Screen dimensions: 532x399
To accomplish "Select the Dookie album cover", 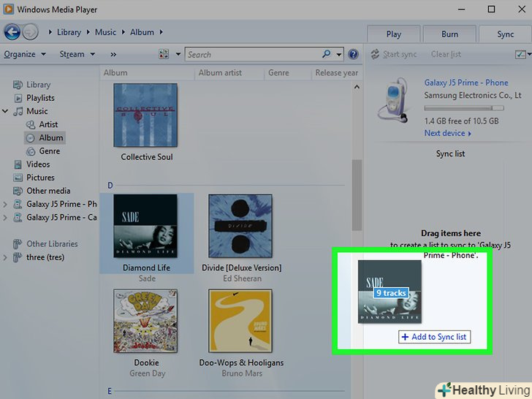I will click(145, 321).
